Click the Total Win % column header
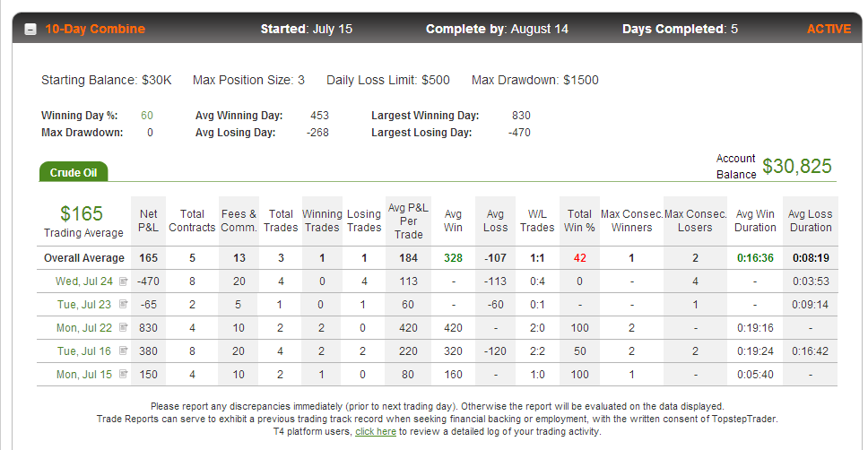The width and height of the screenshot is (868, 450). tap(579, 221)
